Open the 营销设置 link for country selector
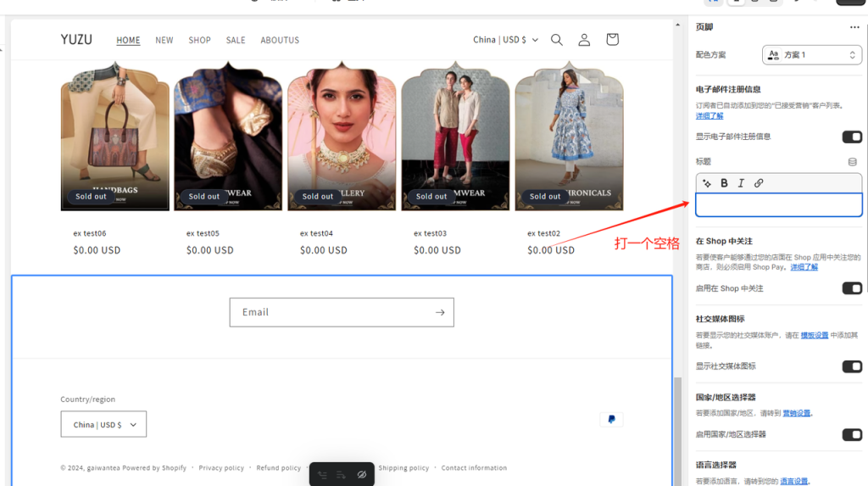The height and width of the screenshot is (486, 868). click(796, 413)
